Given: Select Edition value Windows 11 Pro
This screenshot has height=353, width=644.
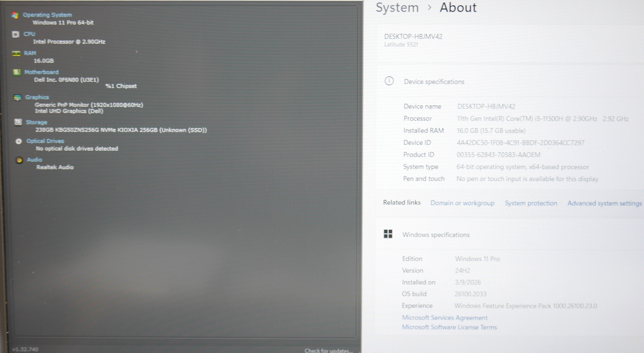Looking at the screenshot, I should click(477, 259).
